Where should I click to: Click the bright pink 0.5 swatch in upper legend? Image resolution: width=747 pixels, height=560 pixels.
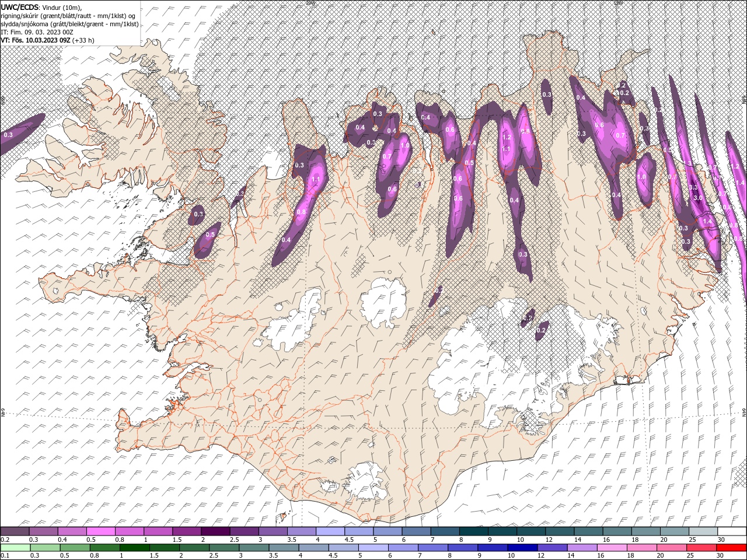(x=101, y=531)
